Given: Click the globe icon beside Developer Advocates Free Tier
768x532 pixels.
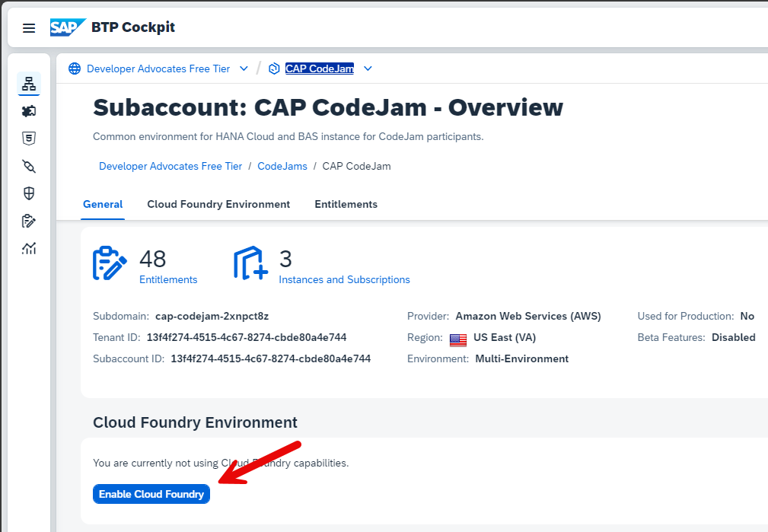Looking at the screenshot, I should point(75,68).
